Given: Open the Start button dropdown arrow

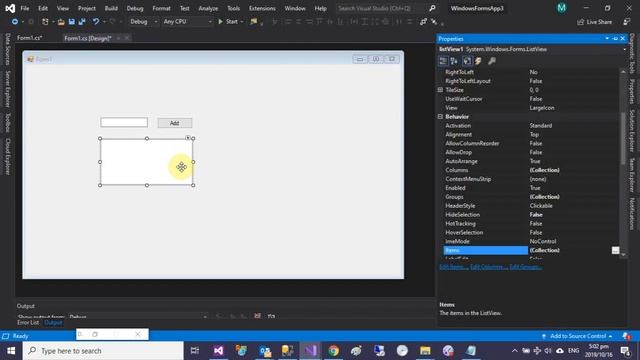Looking at the screenshot, I should click(242, 22).
